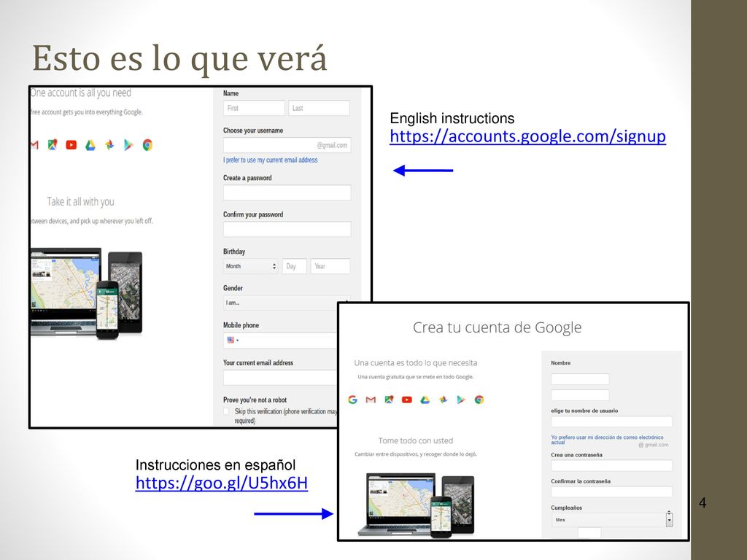
Task: Click the First name field
Action: [253, 108]
